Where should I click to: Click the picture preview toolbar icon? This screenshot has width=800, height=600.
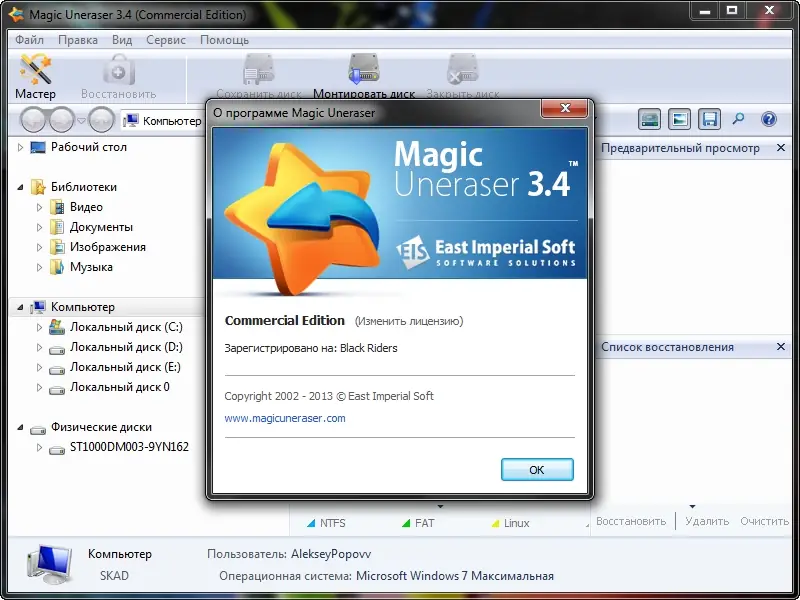click(679, 119)
